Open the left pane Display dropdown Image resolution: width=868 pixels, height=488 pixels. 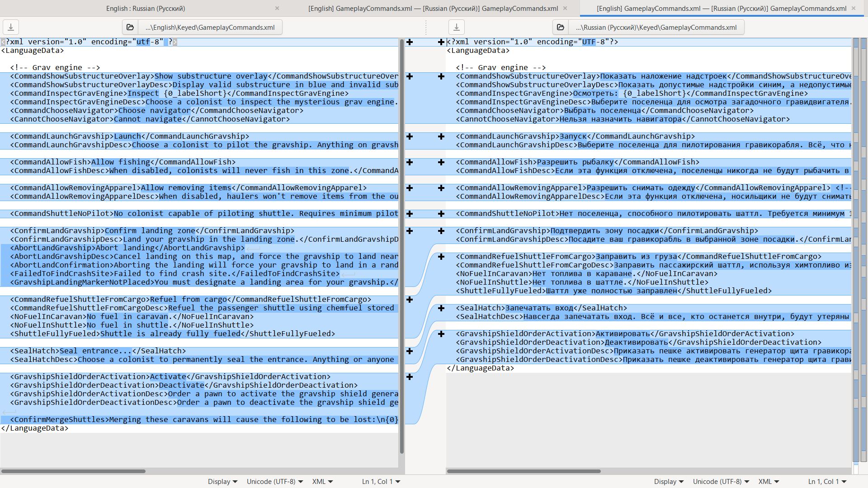pos(222,482)
